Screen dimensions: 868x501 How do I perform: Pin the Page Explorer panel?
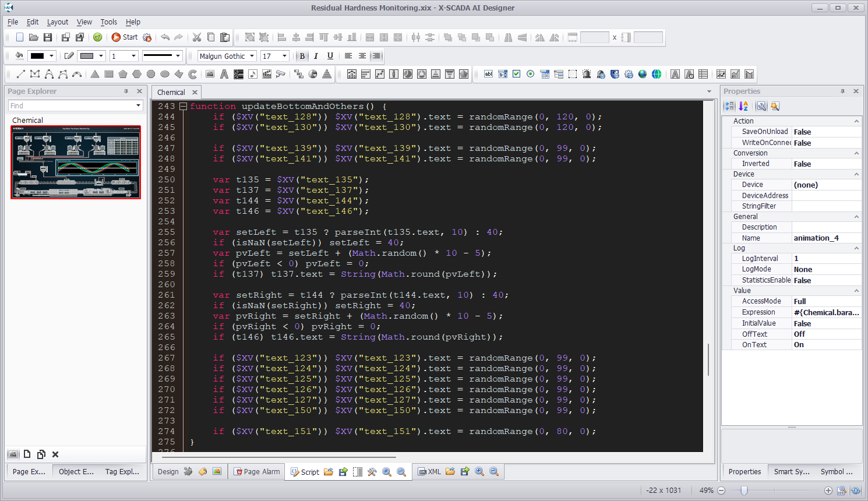(x=126, y=91)
